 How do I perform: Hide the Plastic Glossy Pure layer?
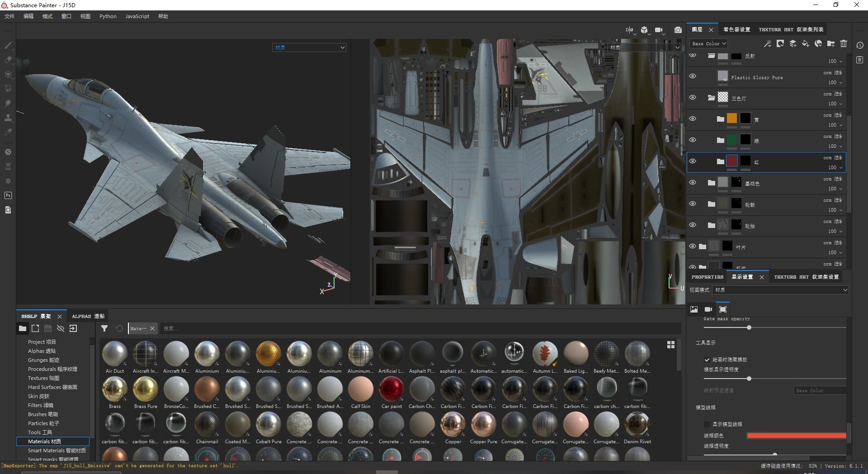[693, 76]
